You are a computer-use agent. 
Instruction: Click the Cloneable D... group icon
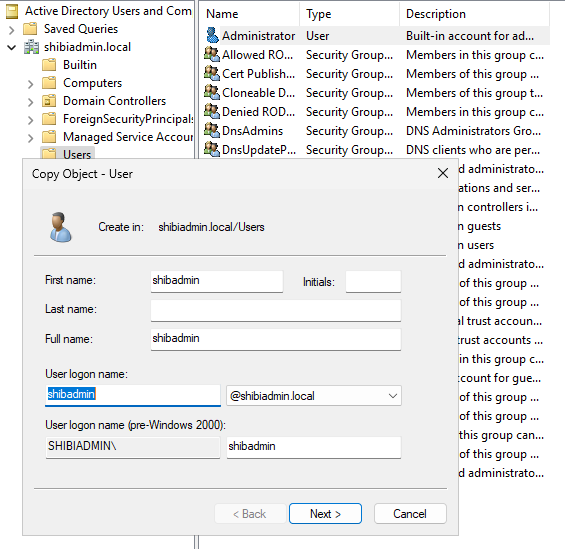[x=212, y=93]
